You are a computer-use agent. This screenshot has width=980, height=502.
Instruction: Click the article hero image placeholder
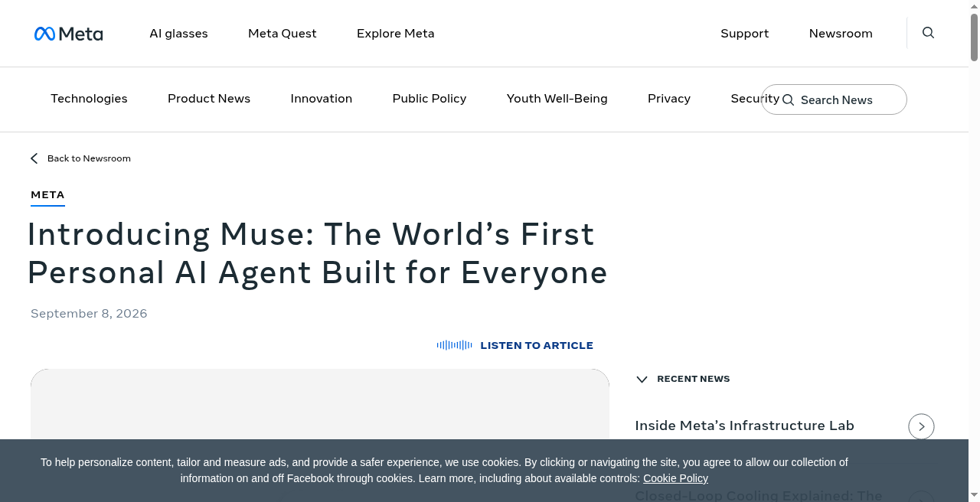point(320,404)
